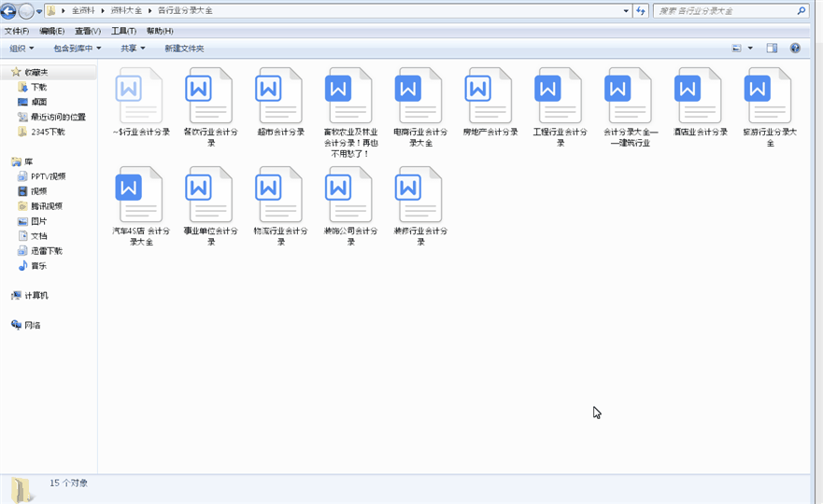Expand the 共享 dropdown
823x504 pixels.
(133, 49)
